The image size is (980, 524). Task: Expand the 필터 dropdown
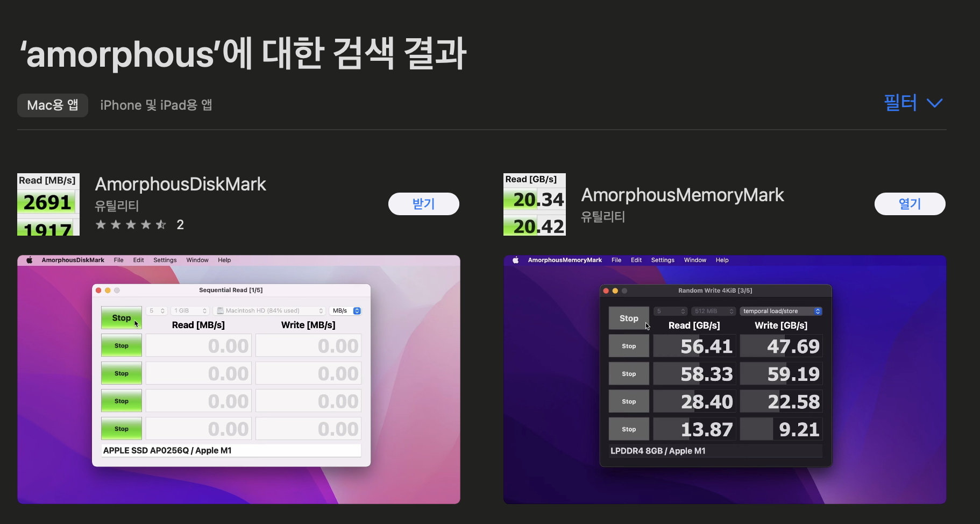point(913,103)
